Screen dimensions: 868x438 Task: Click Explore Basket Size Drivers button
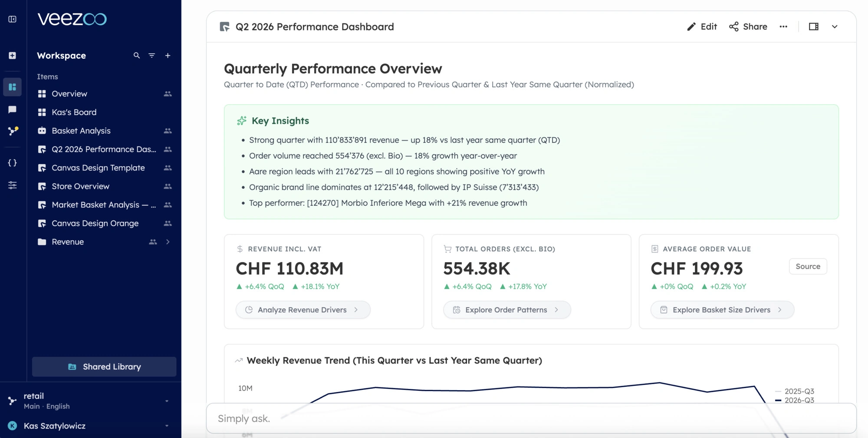click(722, 310)
